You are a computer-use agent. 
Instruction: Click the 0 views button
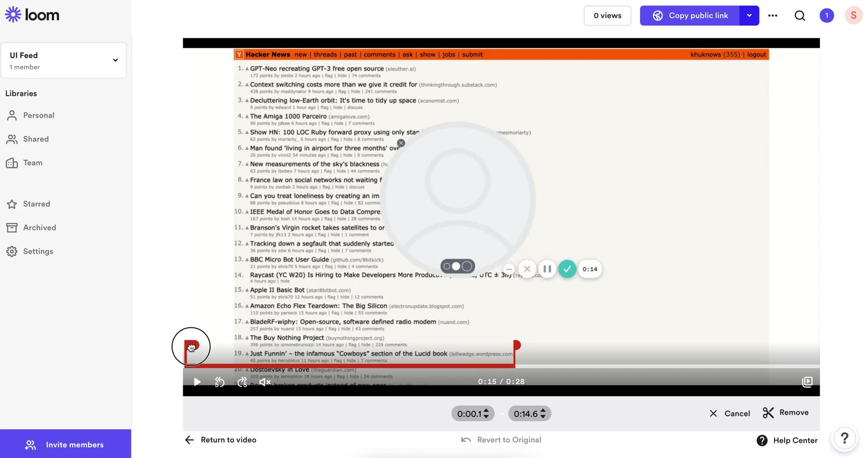(607, 16)
